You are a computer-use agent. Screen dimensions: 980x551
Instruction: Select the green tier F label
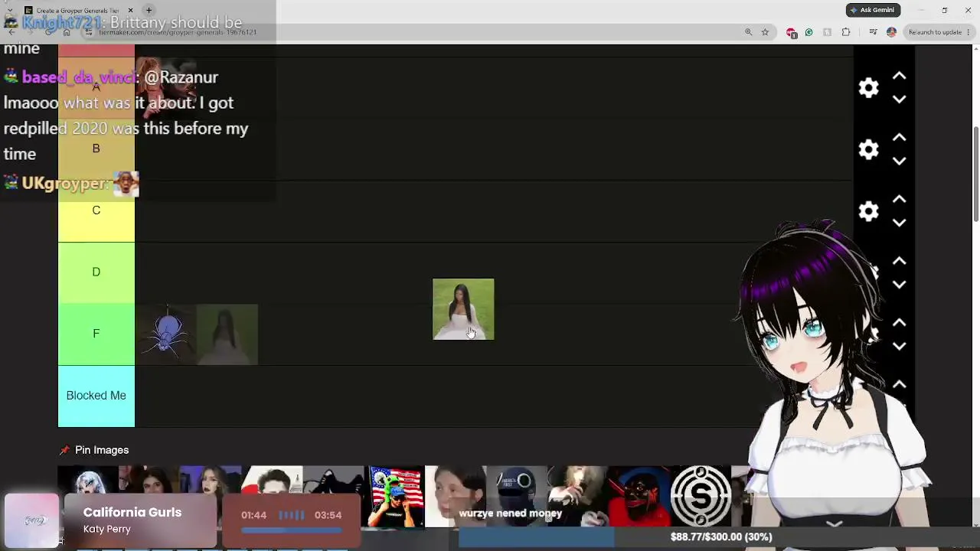(x=96, y=334)
